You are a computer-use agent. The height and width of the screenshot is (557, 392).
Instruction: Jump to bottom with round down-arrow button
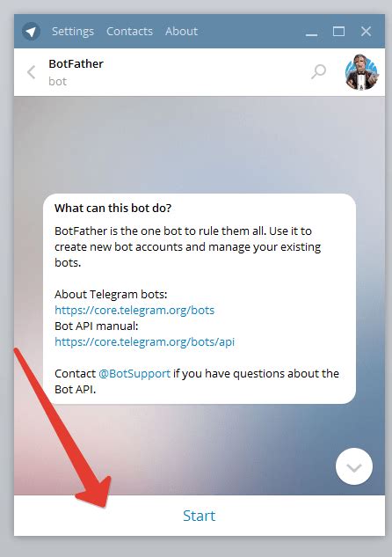353,466
